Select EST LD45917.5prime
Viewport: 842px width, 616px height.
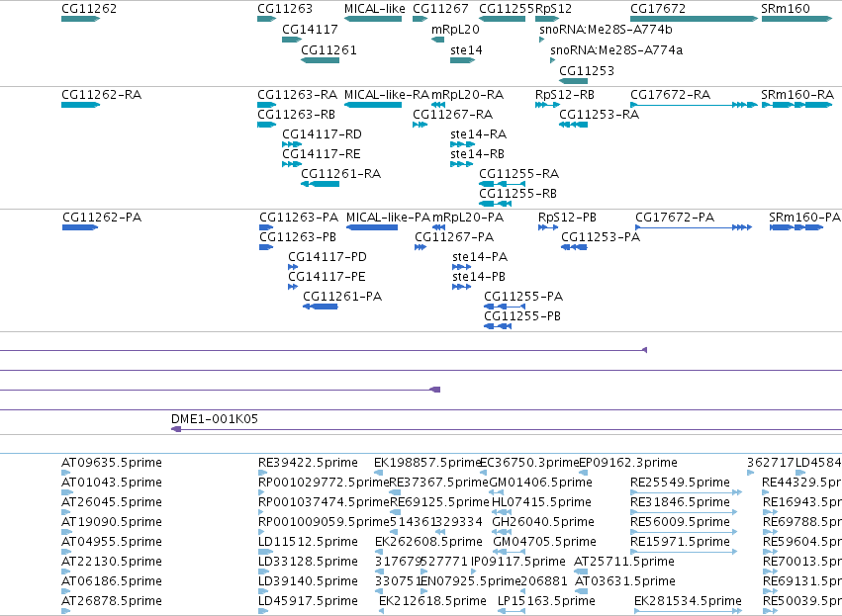(x=309, y=601)
